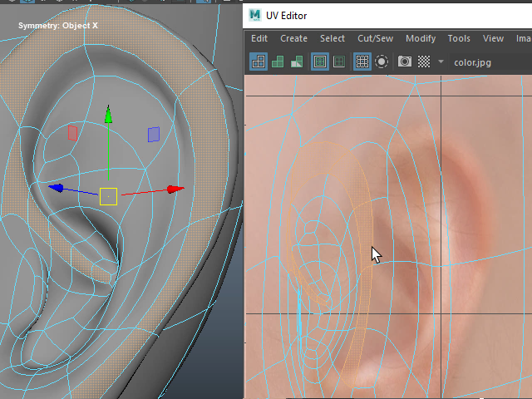Enable the UV distortion display icon

pyautogui.click(x=297, y=62)
